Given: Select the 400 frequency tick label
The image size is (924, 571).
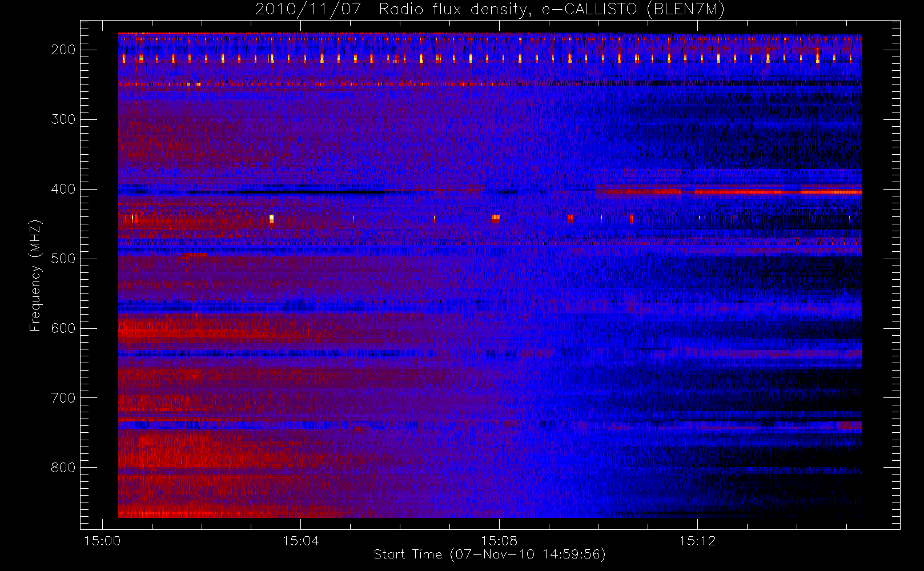Looking at the screenshot, I should coord(63,189).
